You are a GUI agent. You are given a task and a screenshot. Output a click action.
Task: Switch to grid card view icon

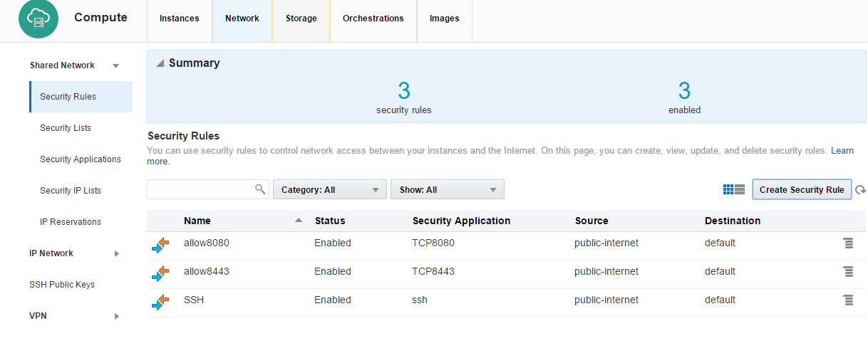click(x=728, y=189)
